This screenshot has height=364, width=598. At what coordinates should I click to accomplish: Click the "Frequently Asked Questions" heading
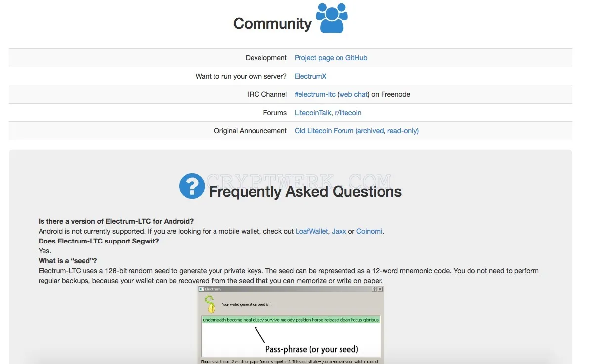tap(305, 192)
